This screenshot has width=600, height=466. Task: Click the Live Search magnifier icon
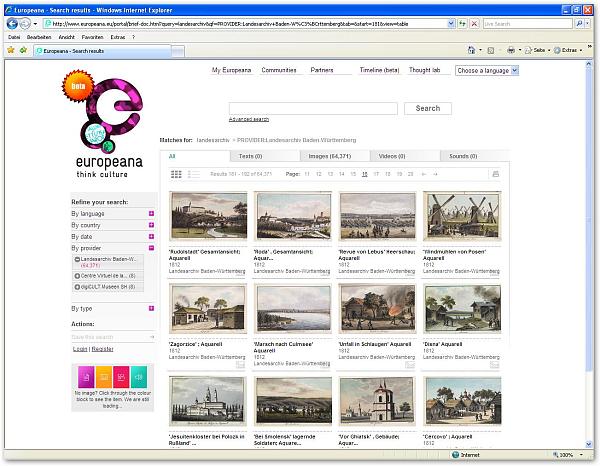579,24
